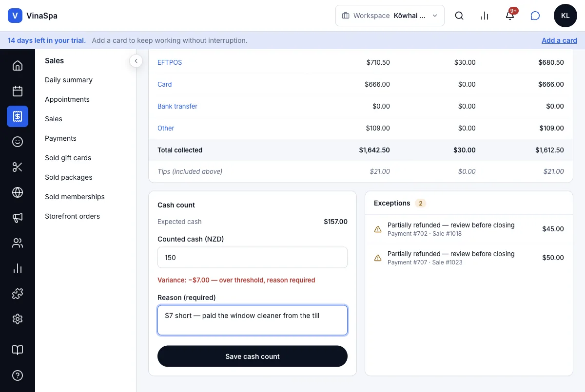Click the Add a card link

coord(559,40)
